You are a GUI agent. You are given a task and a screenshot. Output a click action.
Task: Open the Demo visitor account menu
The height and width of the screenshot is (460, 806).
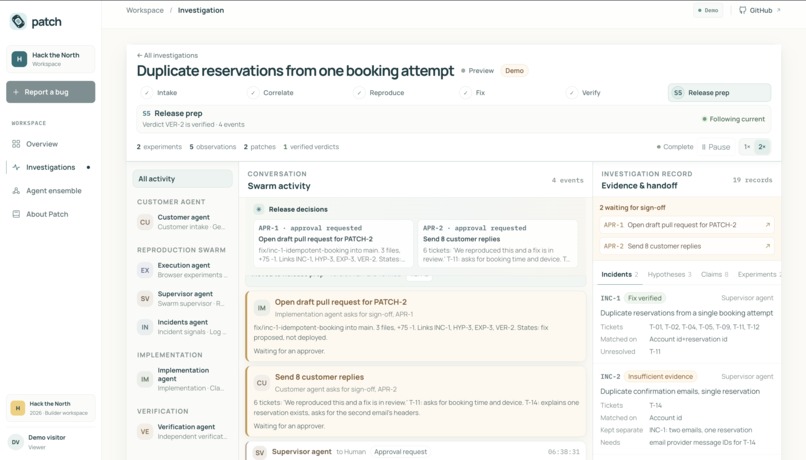point(50,442)
